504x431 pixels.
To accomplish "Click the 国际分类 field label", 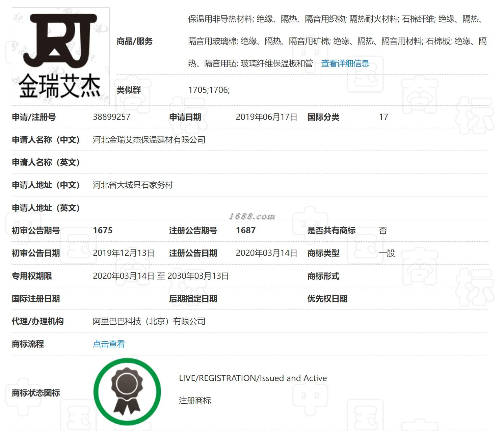I will (x=323, y=117).
